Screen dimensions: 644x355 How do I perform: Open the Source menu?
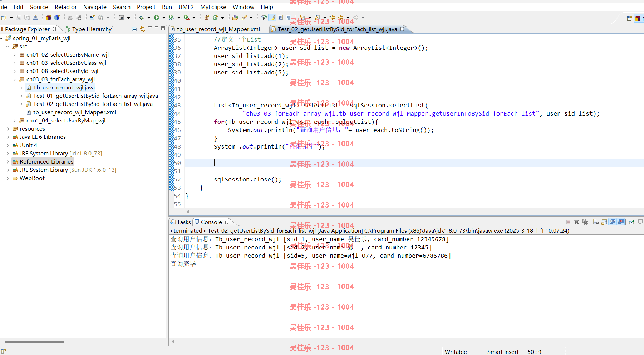(x=39, y=7)
